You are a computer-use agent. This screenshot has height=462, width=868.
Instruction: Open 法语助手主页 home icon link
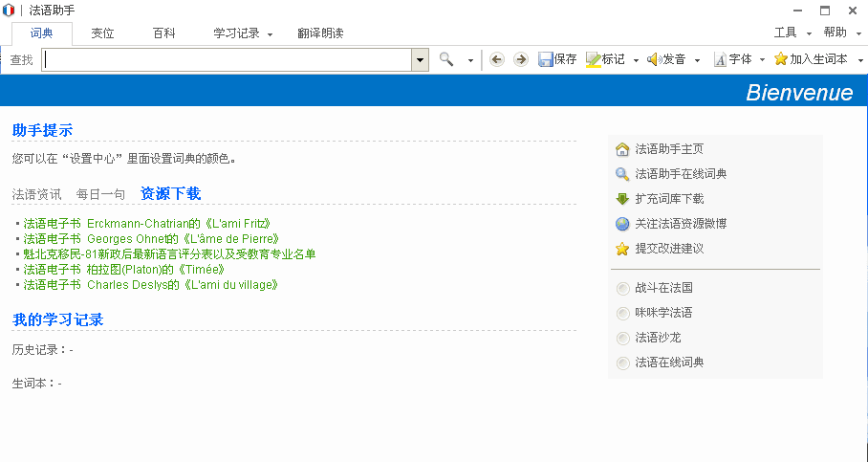622,149
